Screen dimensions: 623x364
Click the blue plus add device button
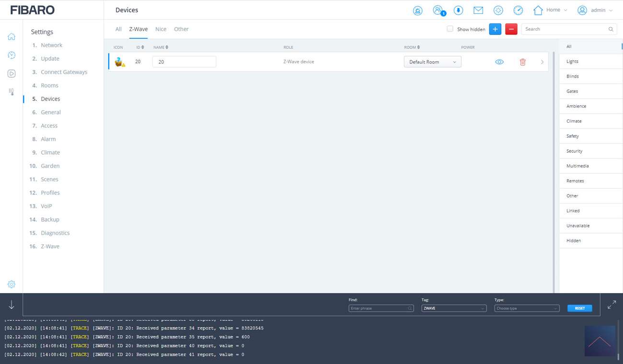495,29
